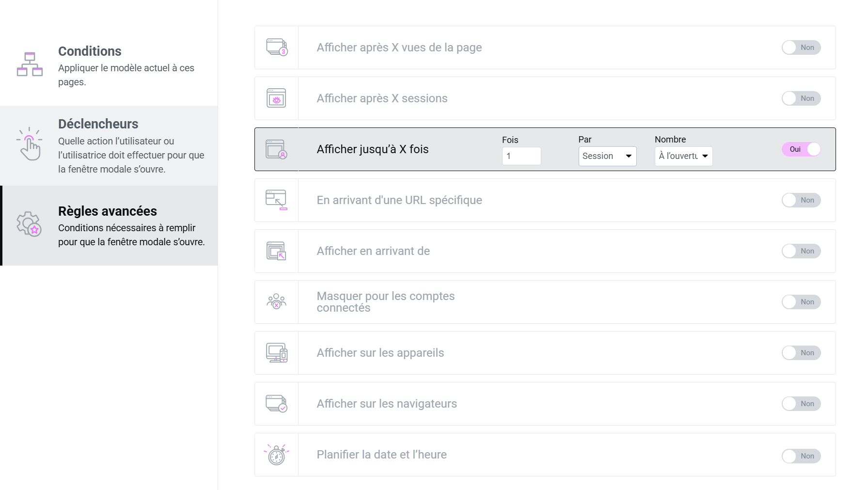
Task: Click the devices icon
Action: coord(277,353)
